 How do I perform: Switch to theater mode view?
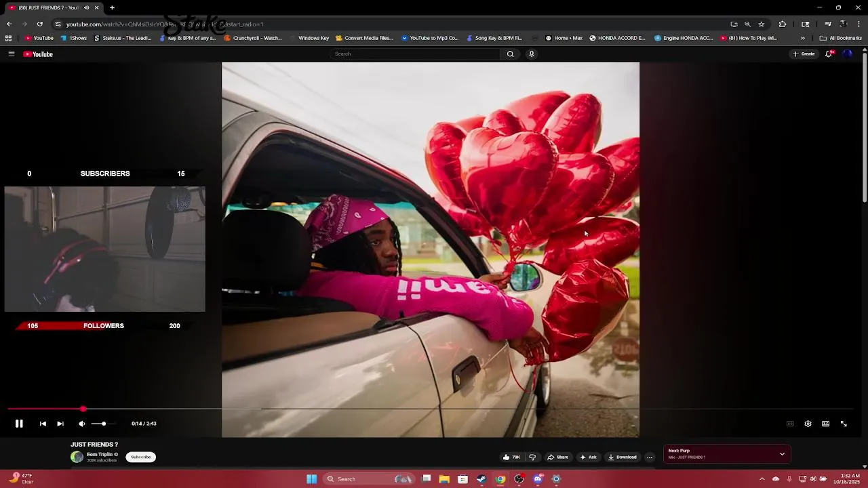point(825,424)
